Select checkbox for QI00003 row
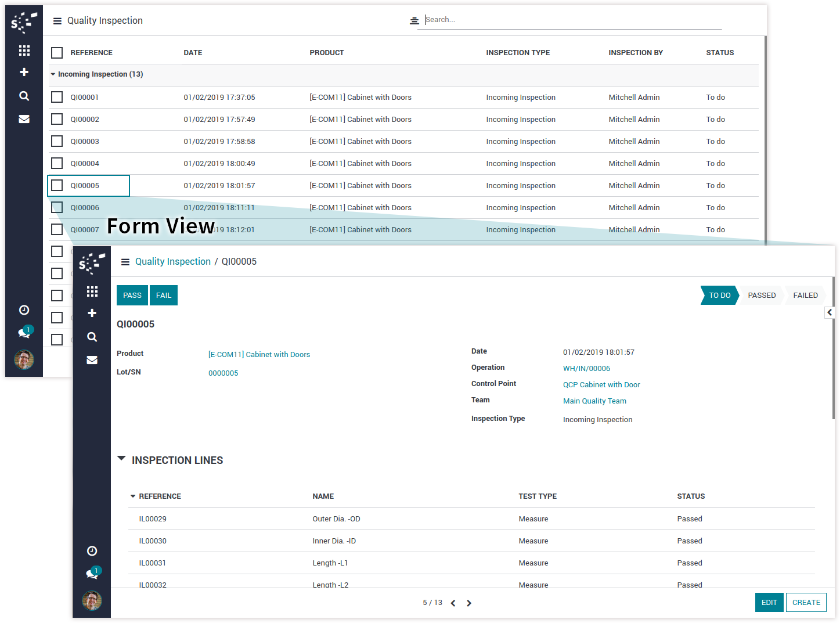Image resolution: width=840 pixels, height=623 pixels. click(x=57, y=141)
